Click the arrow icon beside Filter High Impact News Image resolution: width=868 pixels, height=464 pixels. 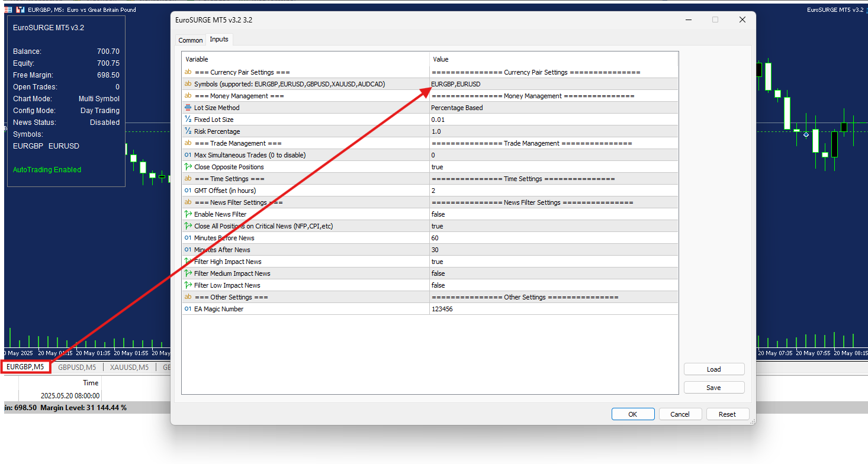(x=188, y=262)
